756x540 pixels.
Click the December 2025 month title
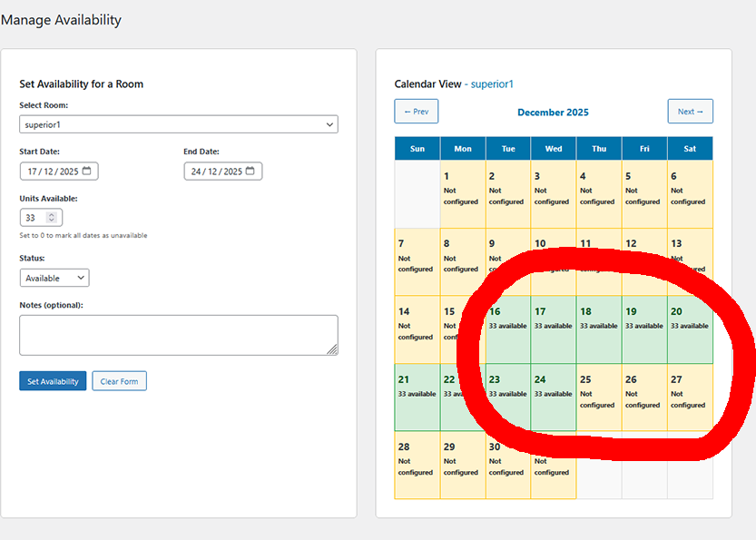click(553, 113)
